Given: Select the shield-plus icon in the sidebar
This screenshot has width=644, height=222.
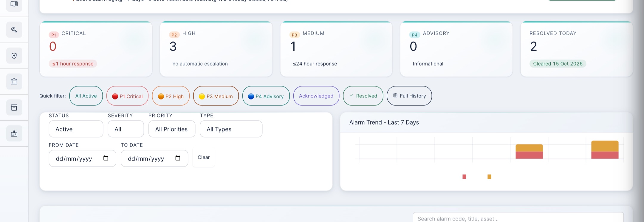Looking at the screenshot, I should pos(14,56).
